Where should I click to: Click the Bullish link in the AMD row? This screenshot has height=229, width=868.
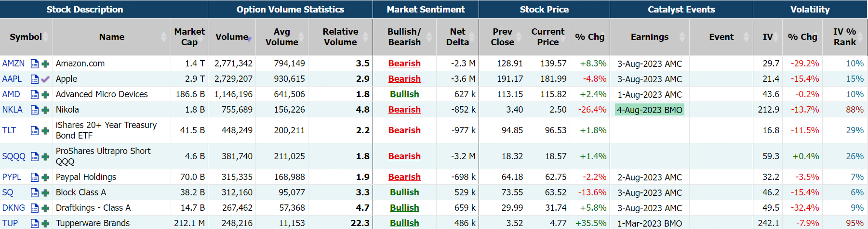coord(404,94)
